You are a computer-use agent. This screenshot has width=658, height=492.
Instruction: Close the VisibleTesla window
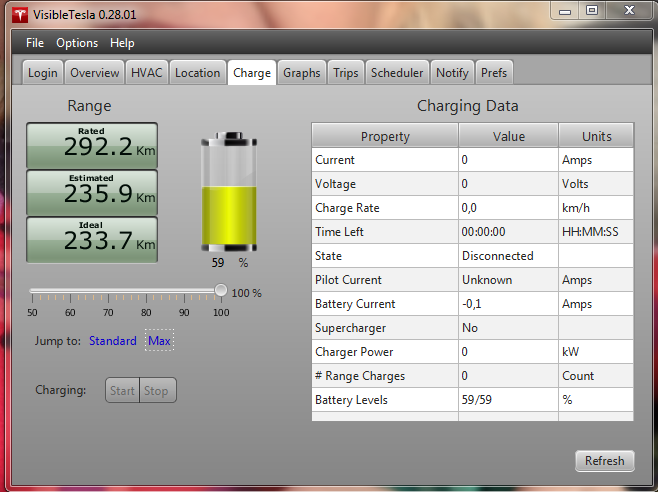(x=629, y=11)
